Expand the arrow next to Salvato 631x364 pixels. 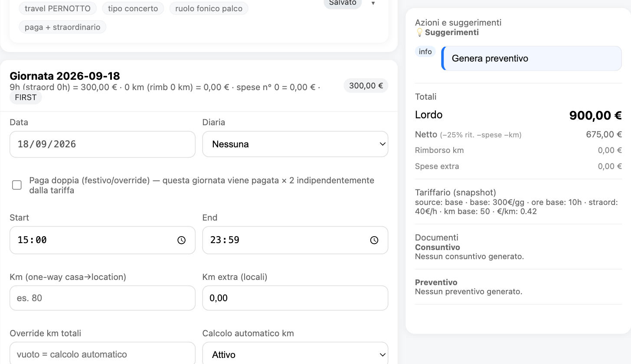(x=373, y=3)
